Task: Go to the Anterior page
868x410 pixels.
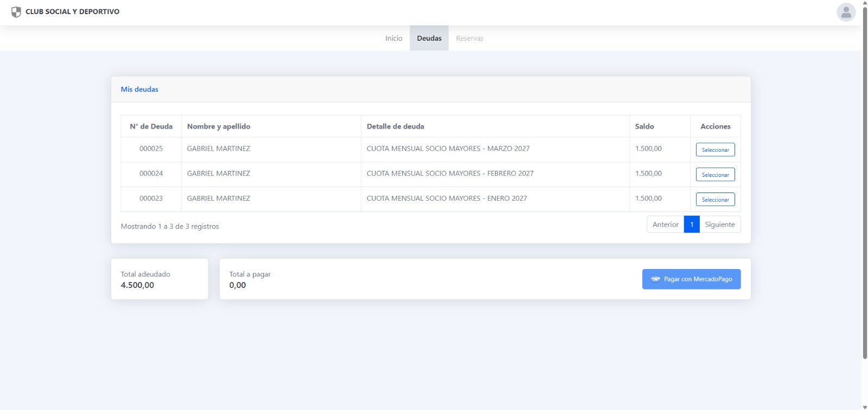Action: pyautogui.click(x=665, y=225)
